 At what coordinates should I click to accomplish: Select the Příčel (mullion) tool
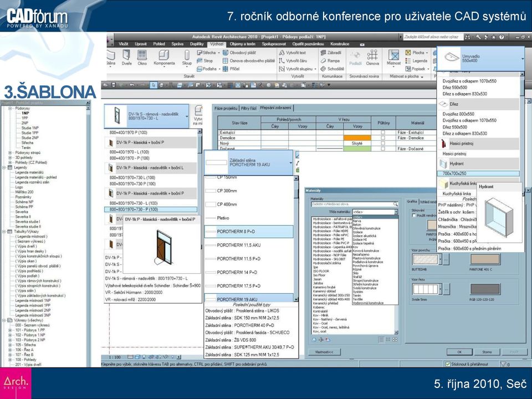click(x=231, y=69)
